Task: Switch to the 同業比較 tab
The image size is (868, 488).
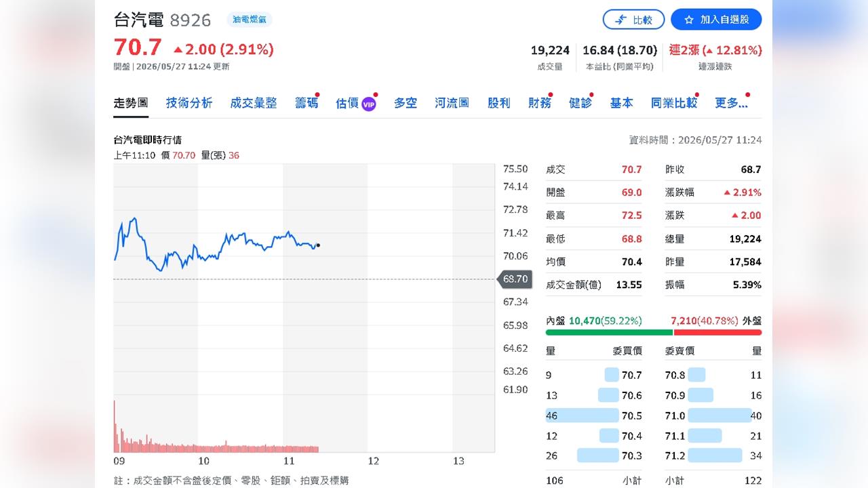Action: pyautogui.click(x=674, y=103)
